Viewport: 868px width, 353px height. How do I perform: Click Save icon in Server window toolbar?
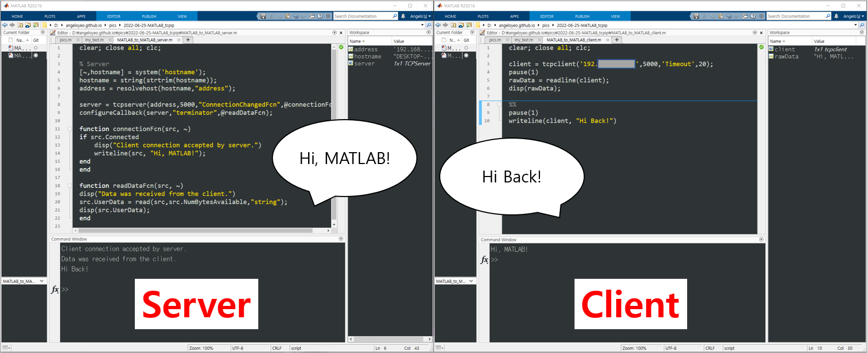pyautogui.click(x=263, y=16)
